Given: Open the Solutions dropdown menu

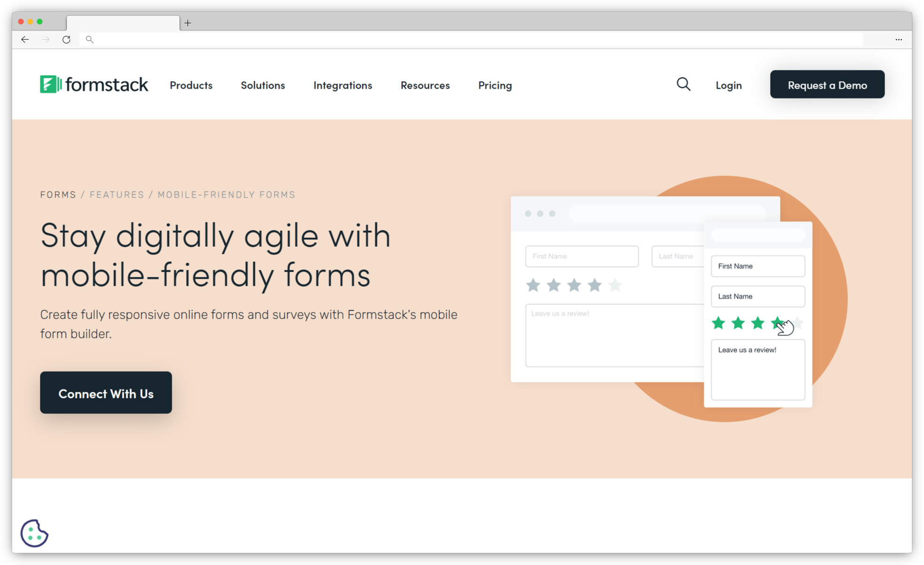Looking at the screenshot, I should coord(262,85).
